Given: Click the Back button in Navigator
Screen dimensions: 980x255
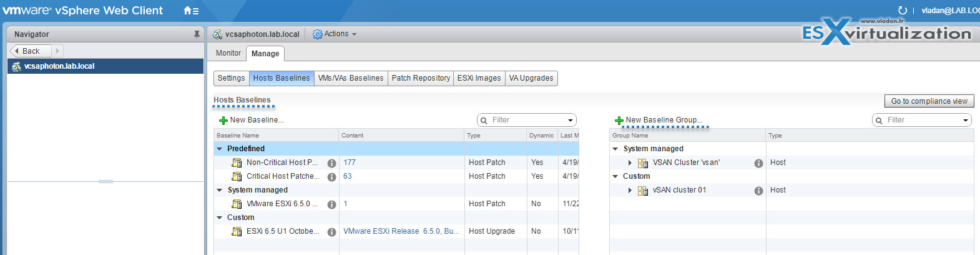Looking at the screenshot, I should pos(31,51).
